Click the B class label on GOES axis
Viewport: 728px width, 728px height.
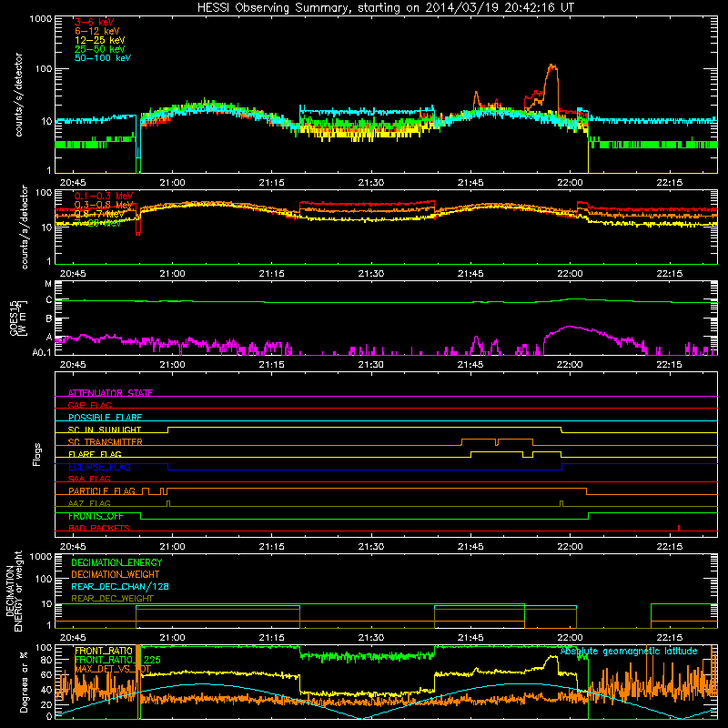click(49, 319)
